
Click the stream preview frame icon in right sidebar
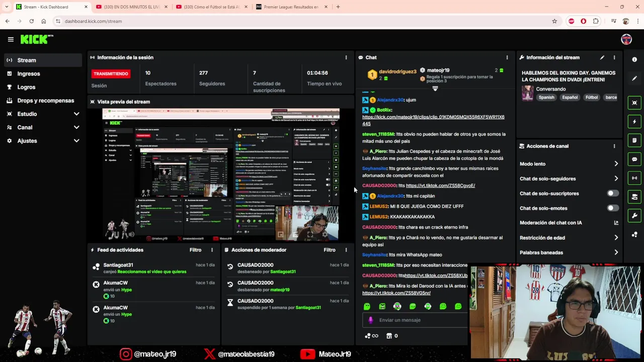[634, 103]
